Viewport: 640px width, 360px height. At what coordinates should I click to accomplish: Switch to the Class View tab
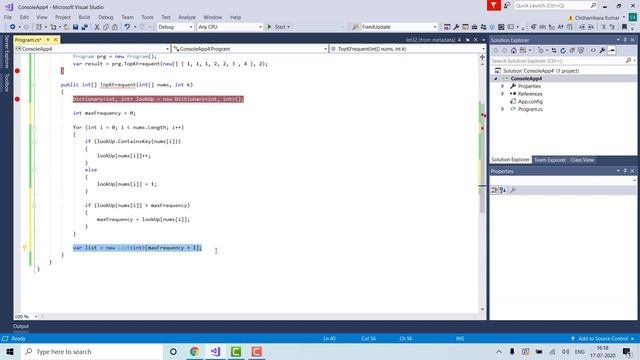click(x=582, y=160)
